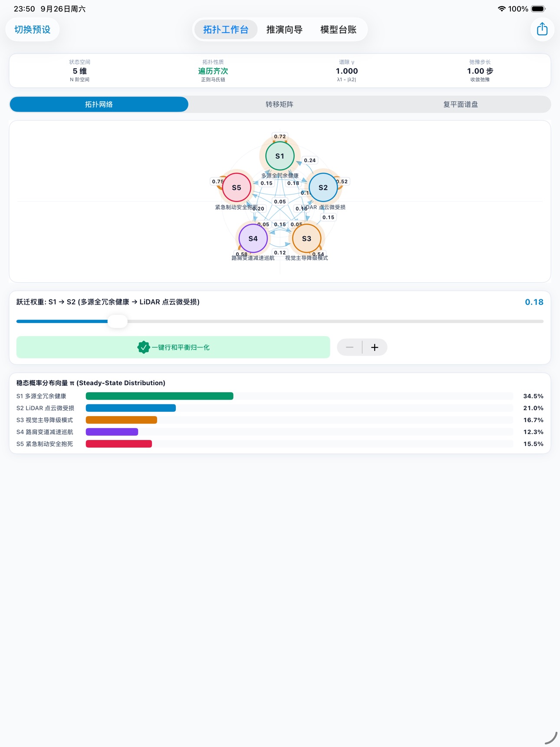
Task: Select the orange S3 node circle
Action: (306, 238)
